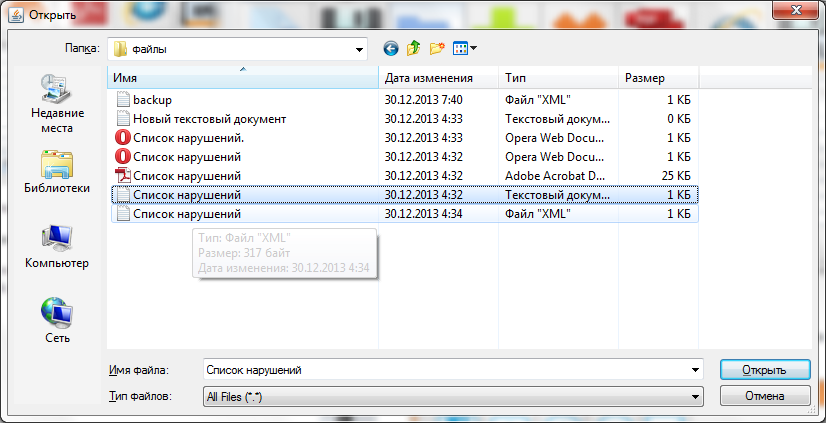Screen dimensions: 826x423
Task: Open Сеть in the sidebar
Action: coord(57,321)
